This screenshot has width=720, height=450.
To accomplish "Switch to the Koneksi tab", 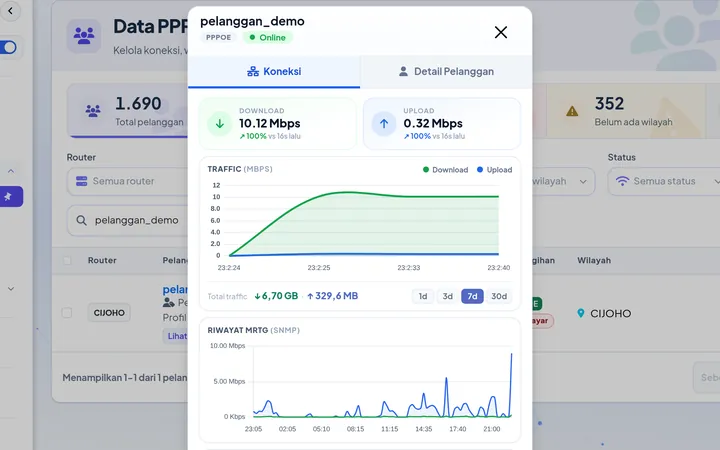I will 274,72.
